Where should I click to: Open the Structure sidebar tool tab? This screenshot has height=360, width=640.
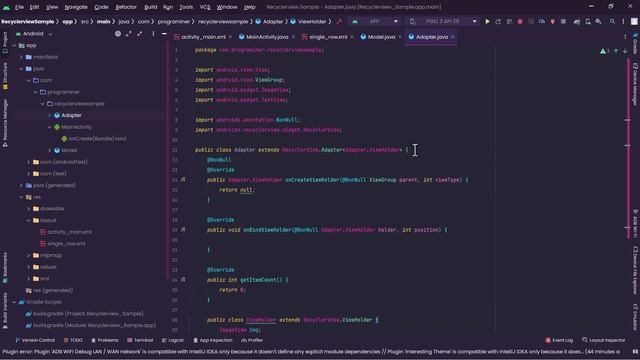coord(5,76)
